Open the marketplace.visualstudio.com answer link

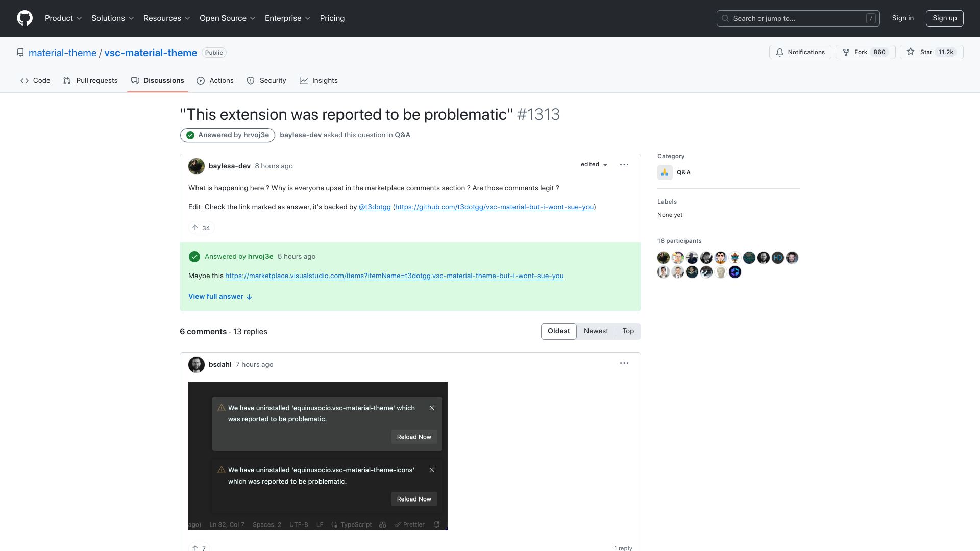point(395,276)
